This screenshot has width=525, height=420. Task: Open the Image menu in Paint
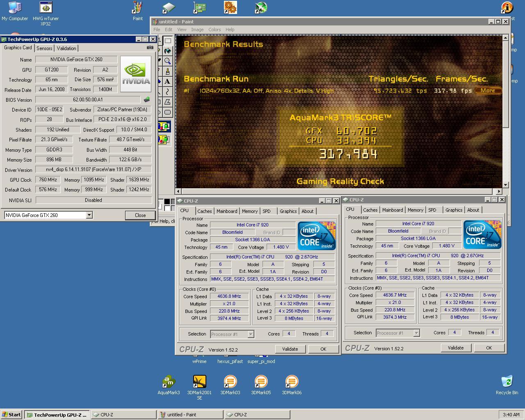tap(197, 30)
